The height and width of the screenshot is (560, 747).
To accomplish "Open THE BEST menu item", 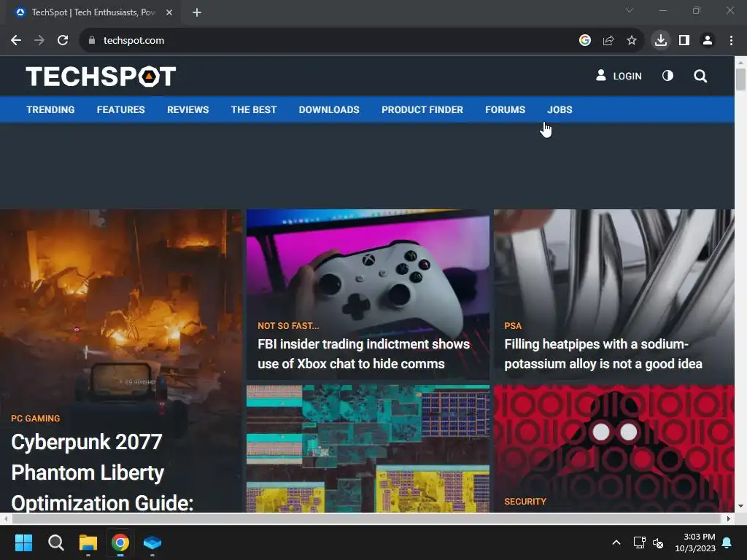I will point(253,109).
